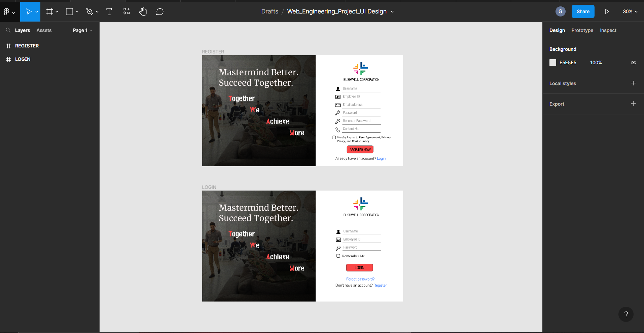644x333 pixels.
Task: Toggle visibility of the background fill
Action: point(634,63)
